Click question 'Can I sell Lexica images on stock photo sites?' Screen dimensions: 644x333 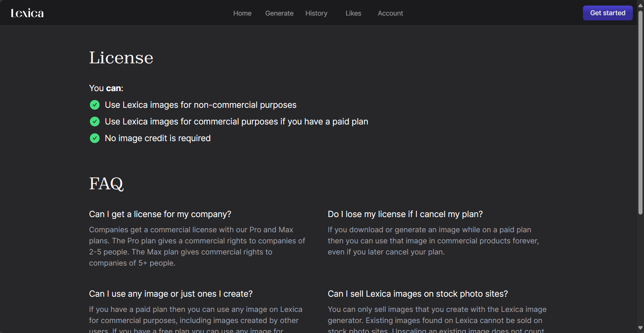(x=418, y=294)
